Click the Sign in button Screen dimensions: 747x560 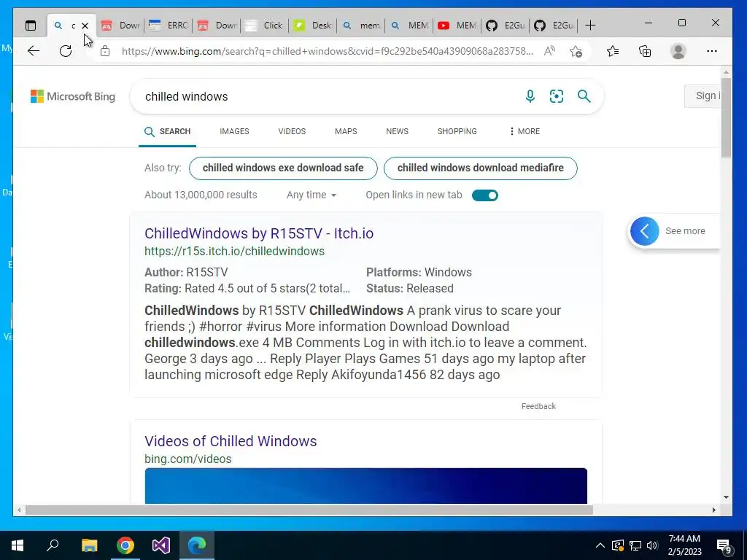(x=703, y=96)
